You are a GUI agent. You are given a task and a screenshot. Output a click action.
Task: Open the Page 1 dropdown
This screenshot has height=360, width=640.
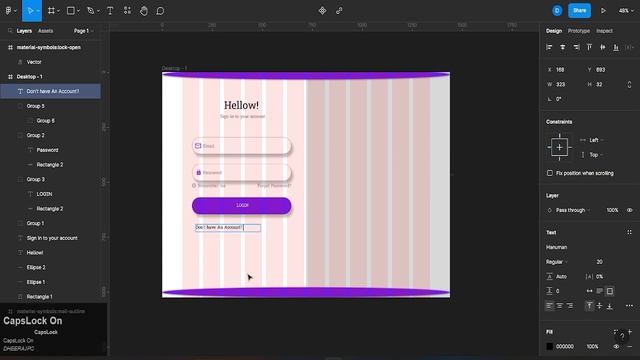click(83, 31)
